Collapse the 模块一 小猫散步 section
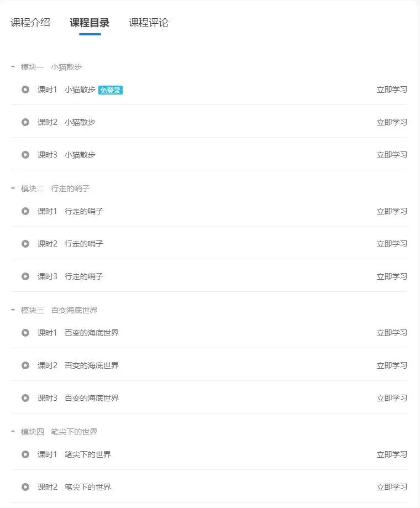420x508 pixels. pyautogui.click(x=13, y=67)
